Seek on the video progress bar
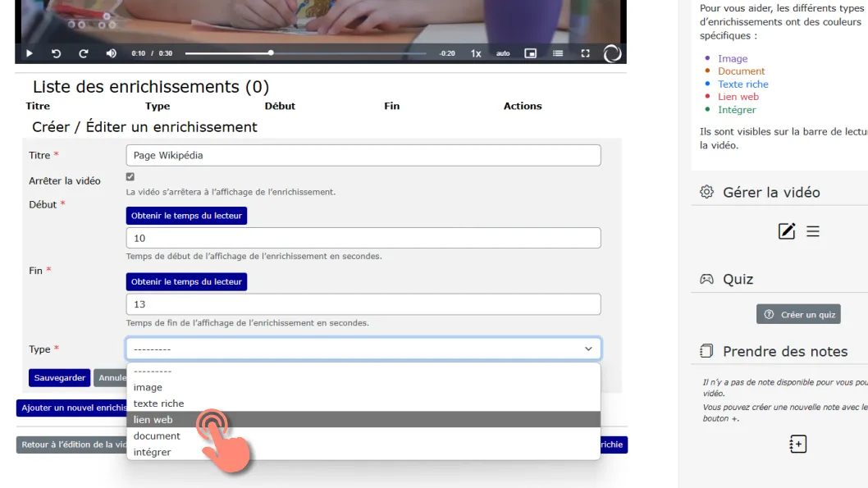 pos(305,53)
